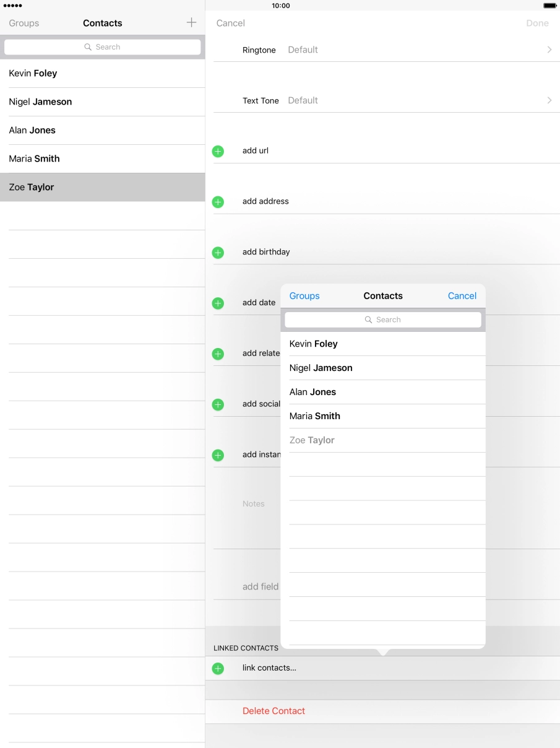Tap green plus beside add date

218,303
